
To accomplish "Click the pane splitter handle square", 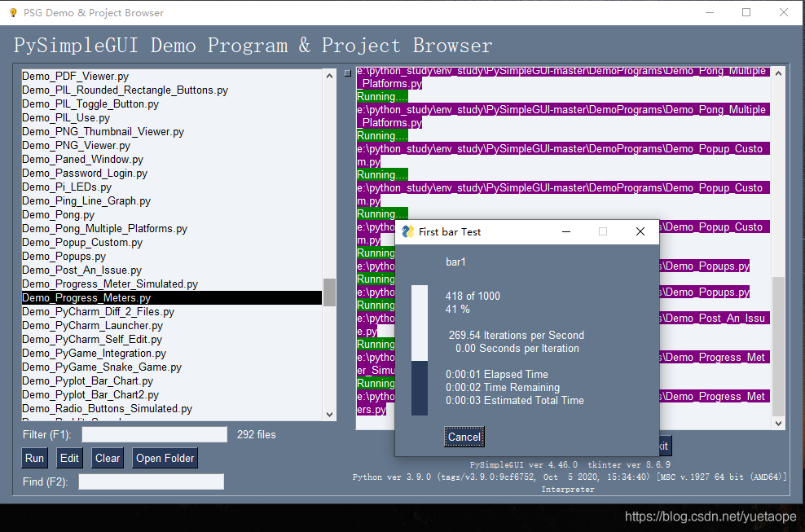I will [348, 73].
